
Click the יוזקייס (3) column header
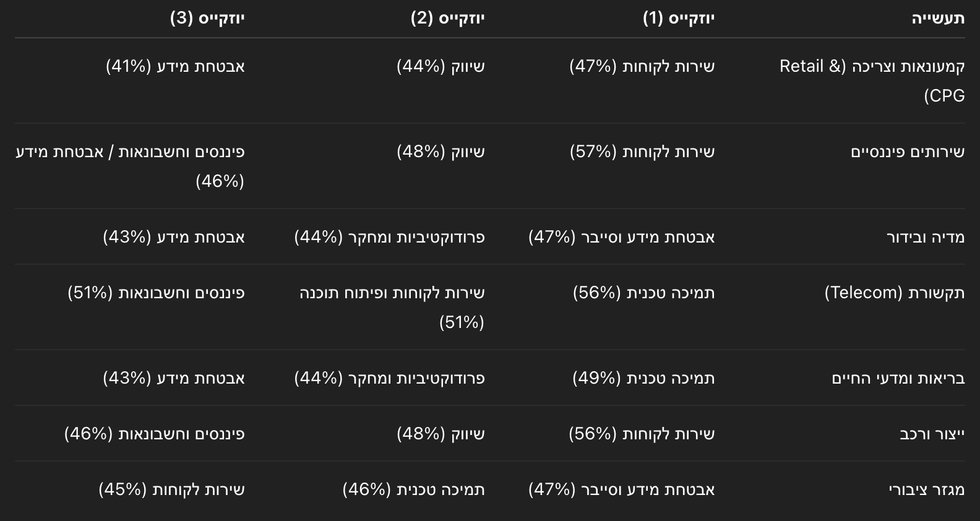click(207, 19)
